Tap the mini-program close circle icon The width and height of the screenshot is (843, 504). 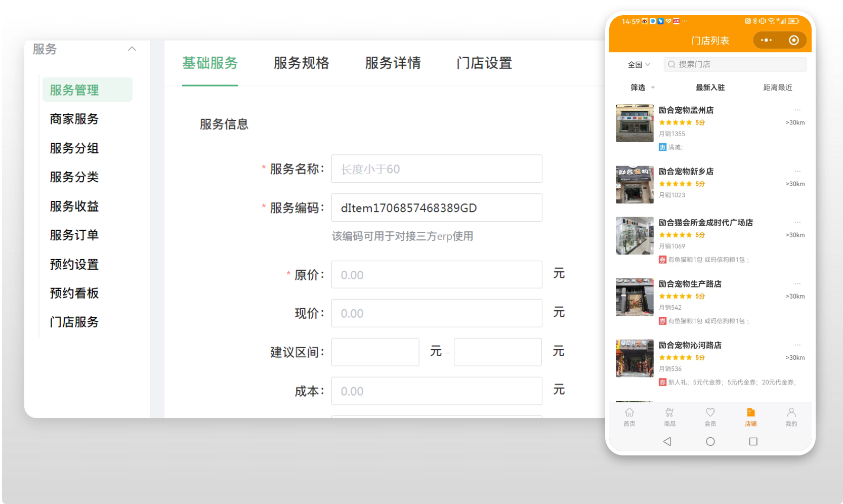(793, 40)
